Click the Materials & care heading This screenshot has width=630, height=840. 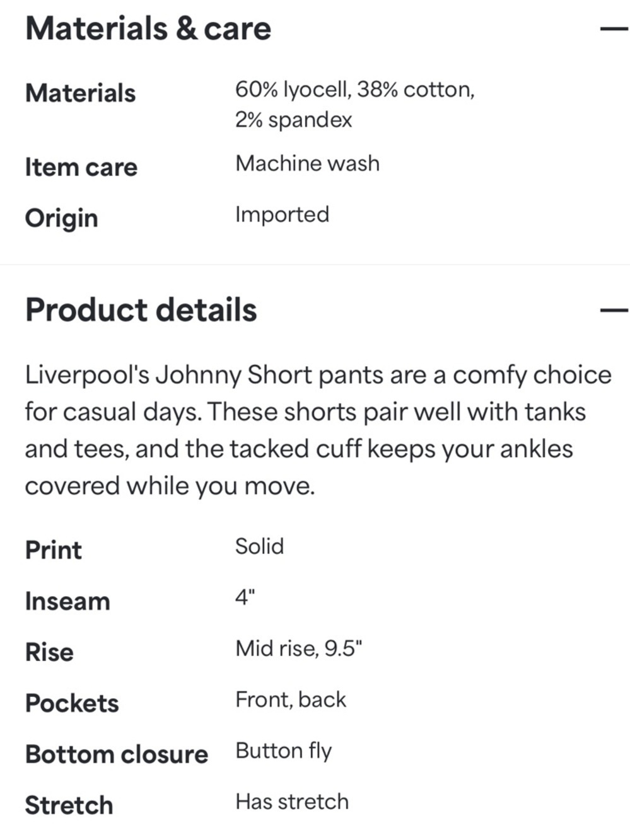[x=148, y=29]
